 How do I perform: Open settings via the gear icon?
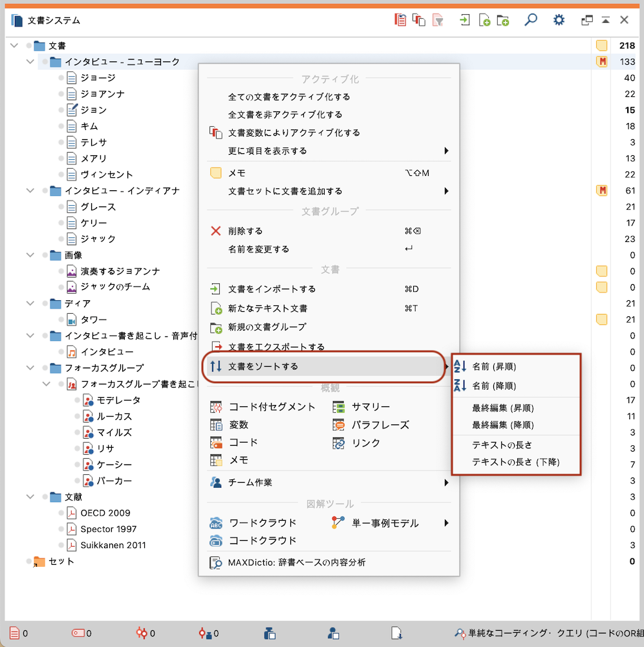pos(559,20)
